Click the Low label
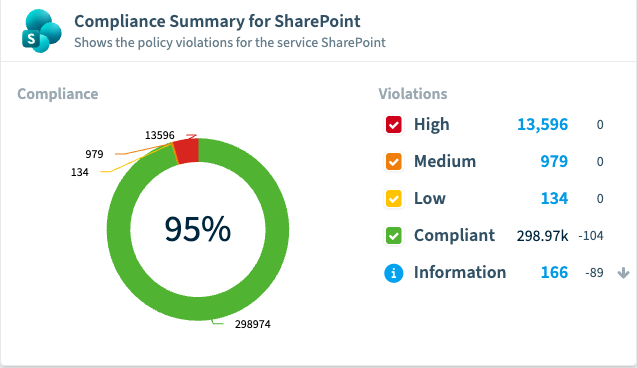 point(430,199)
